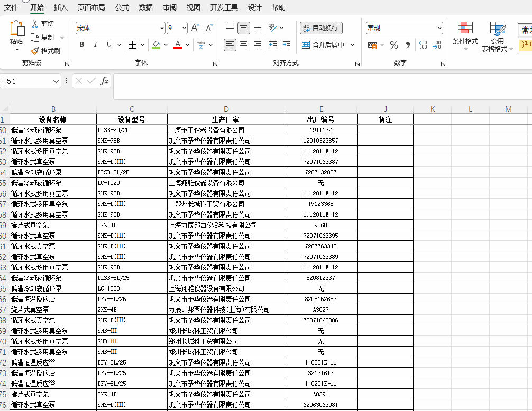This screenshot has height=411, width=532.
Task: Toggle Middle Align vertical alignment
Action: coord(244,28)
